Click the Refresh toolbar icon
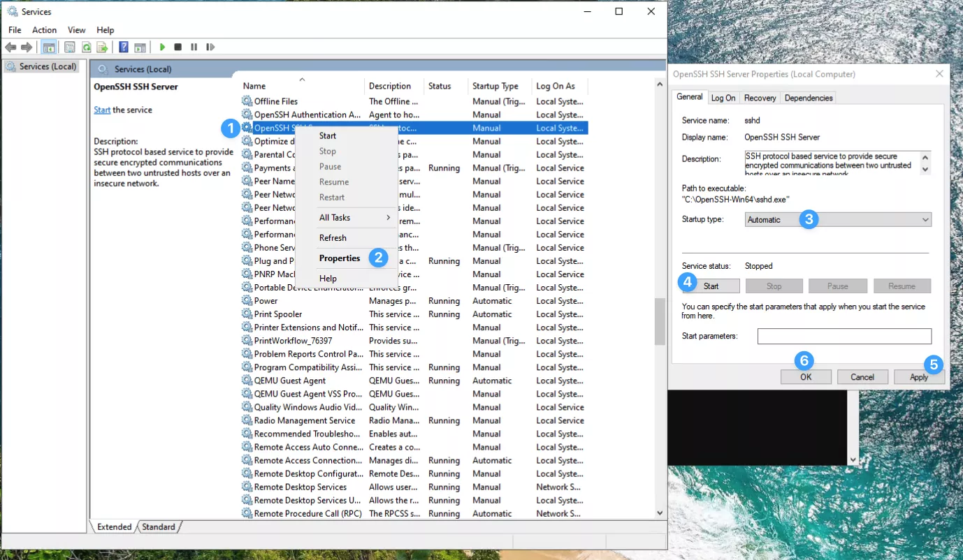 tap(86, 47)
